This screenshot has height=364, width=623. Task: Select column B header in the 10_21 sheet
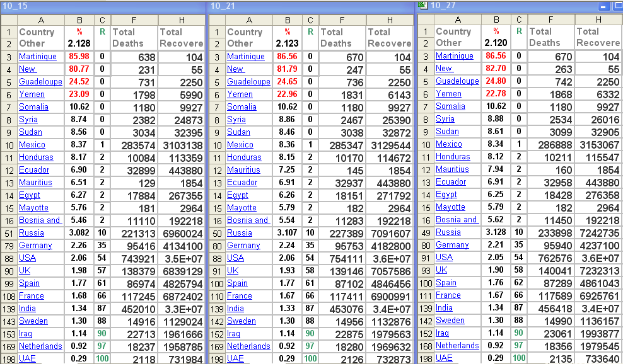(x=288, y=20)
